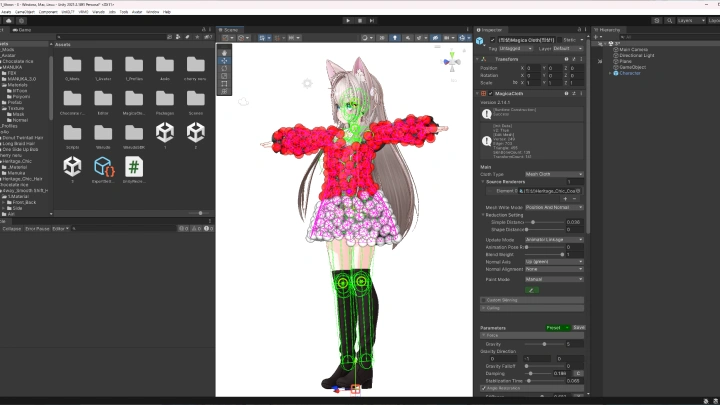Open the cloud services icon in the top toolbar
Image resolution: width=720 pixels, height=405 pixels.
[x=9, y=21]
